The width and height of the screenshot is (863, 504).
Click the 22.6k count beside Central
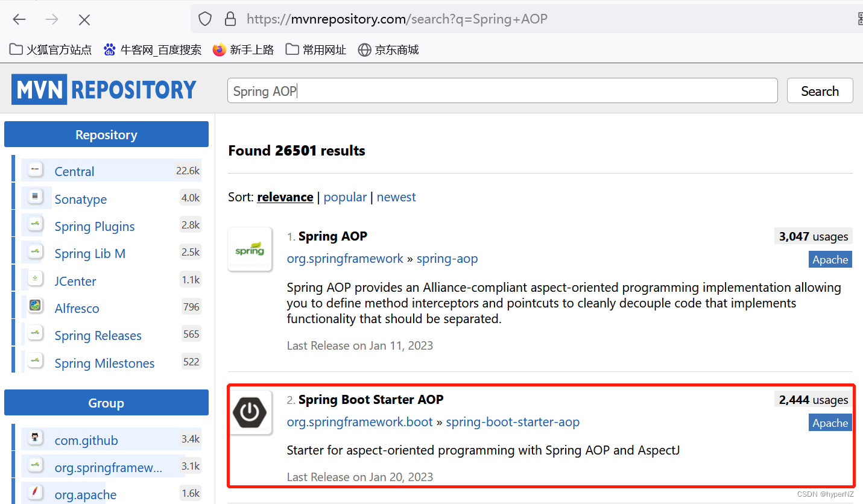(x=188, y=171)
